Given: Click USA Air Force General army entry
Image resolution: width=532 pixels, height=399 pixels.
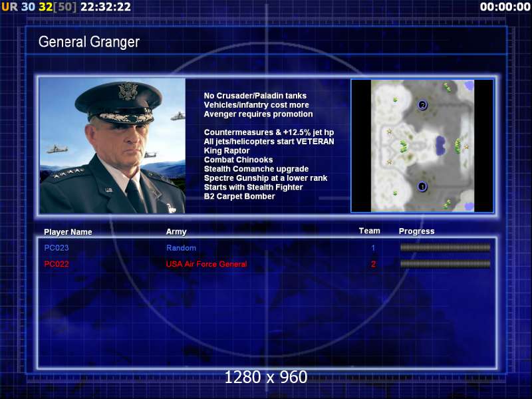Looking at the screenshot, I should (x=206, y=263).
